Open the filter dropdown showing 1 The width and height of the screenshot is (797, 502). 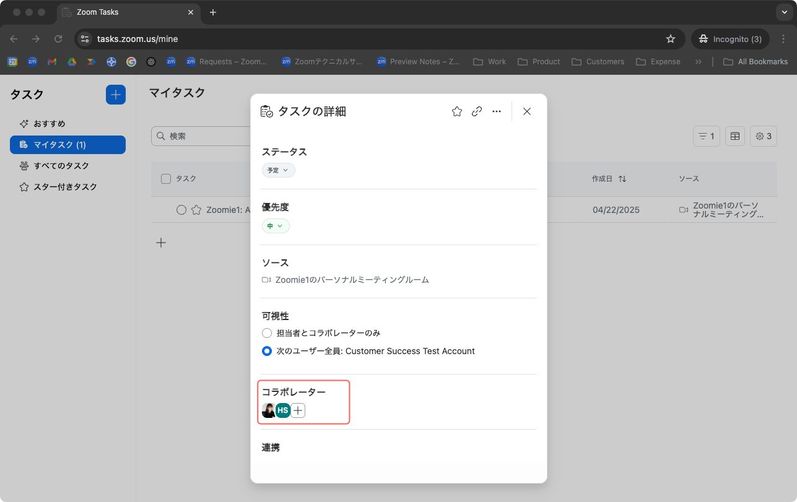click(706, 136)
